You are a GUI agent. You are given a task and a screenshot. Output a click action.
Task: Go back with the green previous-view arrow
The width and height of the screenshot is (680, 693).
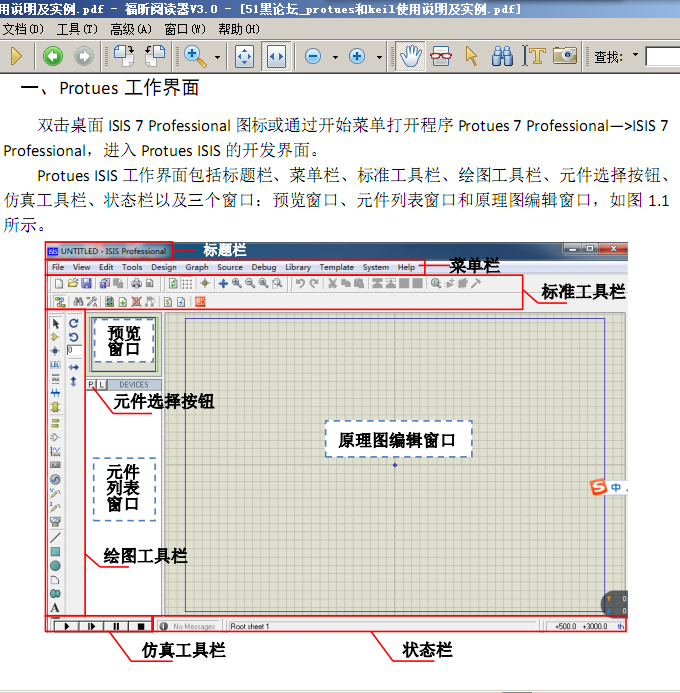(53, 56)
